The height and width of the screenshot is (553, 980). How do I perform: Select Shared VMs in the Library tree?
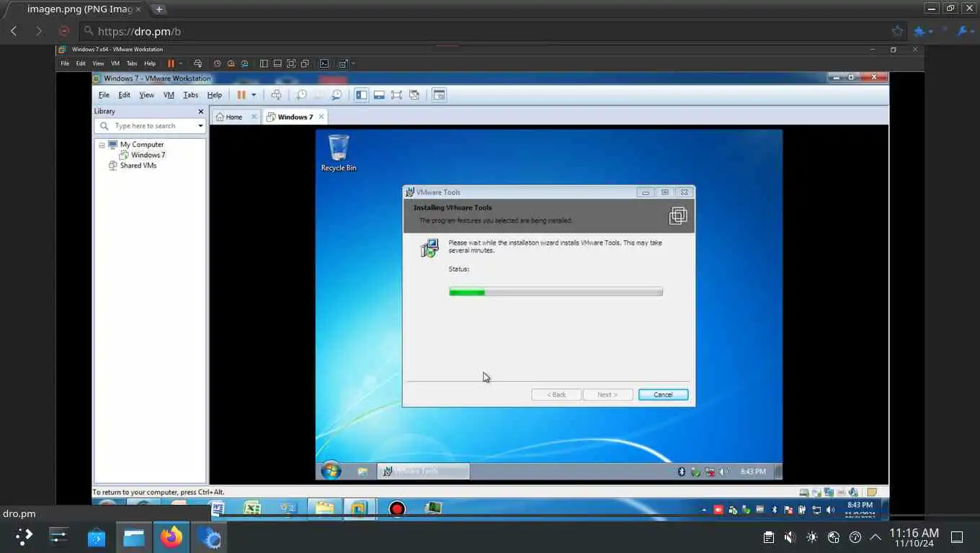coord(138,166)
